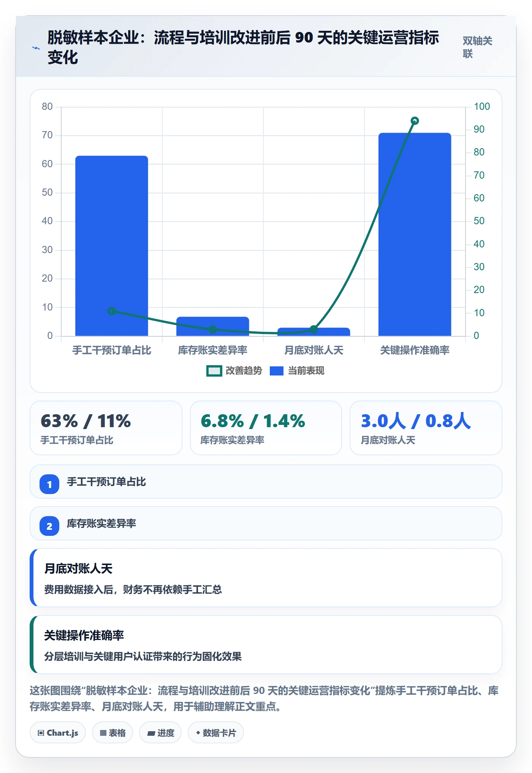Screen dimensions: 532x773
Task: Click x-axis label 库存账实差异率
Action: pyautogui.click(x=213, y=350)
